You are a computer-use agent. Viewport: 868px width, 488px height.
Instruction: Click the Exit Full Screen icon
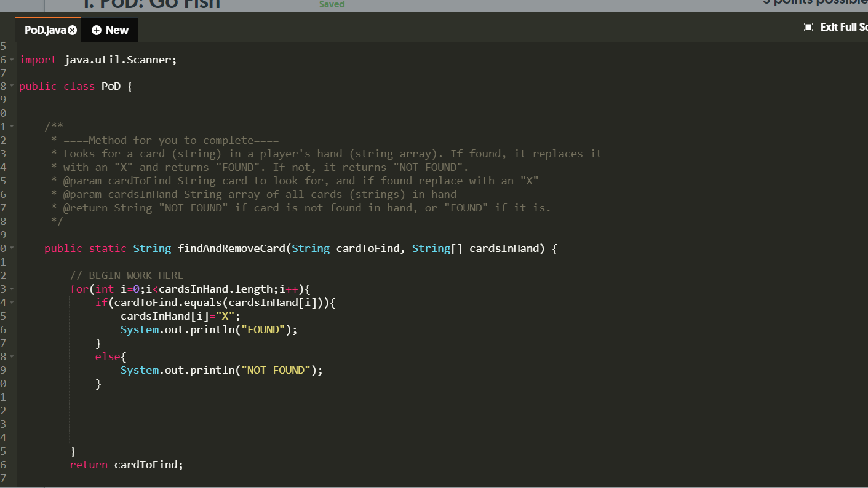808,26
